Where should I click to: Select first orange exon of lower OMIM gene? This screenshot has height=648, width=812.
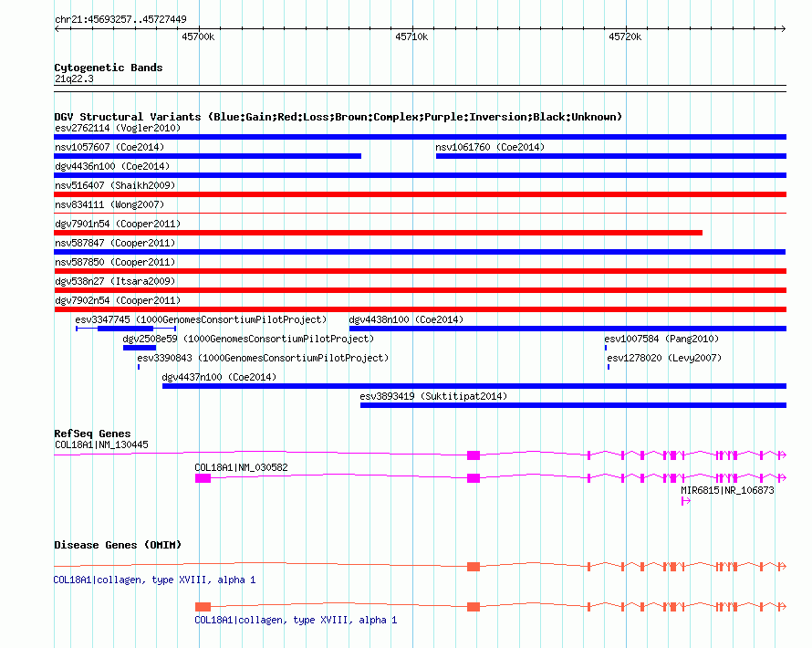pyautogui.click(x=203, y=607)
